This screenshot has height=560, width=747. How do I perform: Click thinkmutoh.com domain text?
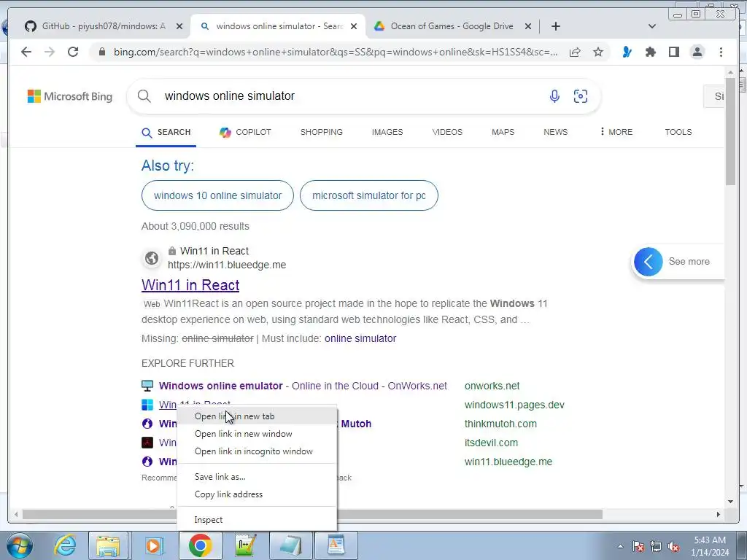[500, 424]
